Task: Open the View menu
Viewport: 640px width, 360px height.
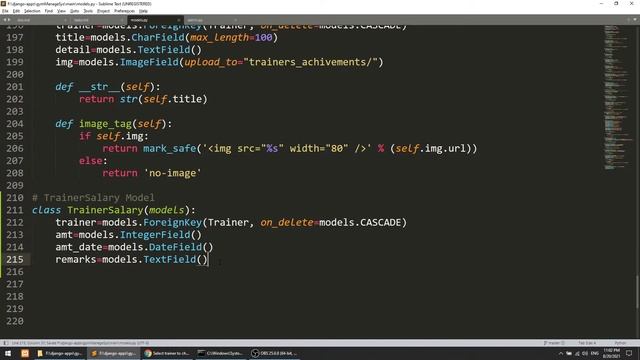Action: coord(61,11)
